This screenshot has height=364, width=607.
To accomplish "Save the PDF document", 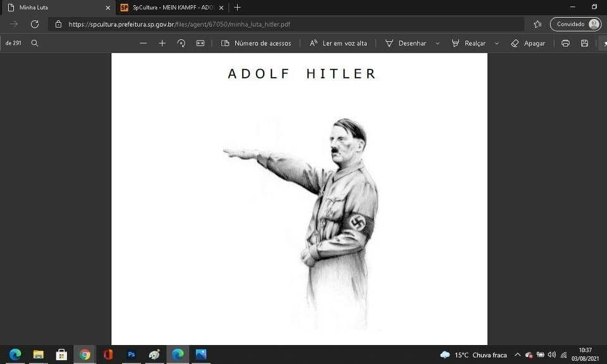I will [583, 43].
